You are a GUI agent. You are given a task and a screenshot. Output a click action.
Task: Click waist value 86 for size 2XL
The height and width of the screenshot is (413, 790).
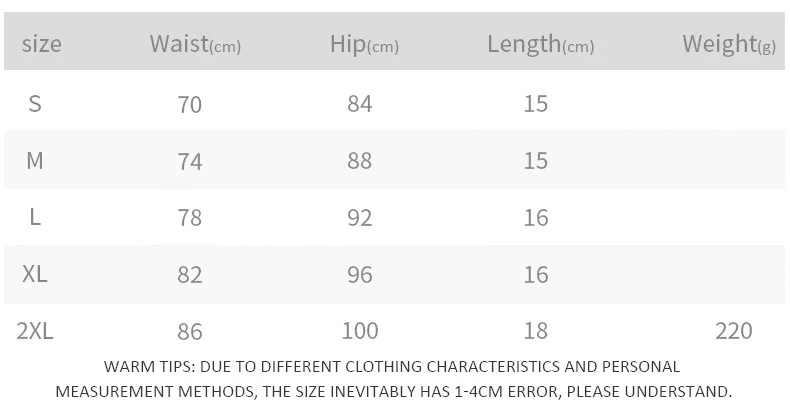(189, 330)
